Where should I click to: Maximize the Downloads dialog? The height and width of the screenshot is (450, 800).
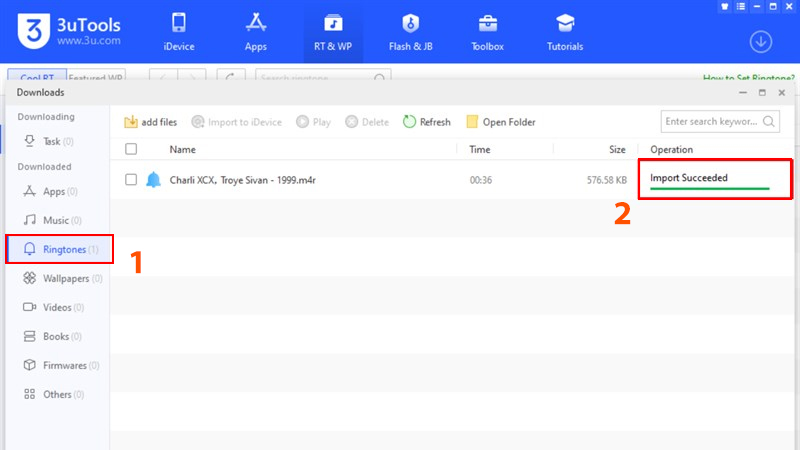tap(762, 92)
